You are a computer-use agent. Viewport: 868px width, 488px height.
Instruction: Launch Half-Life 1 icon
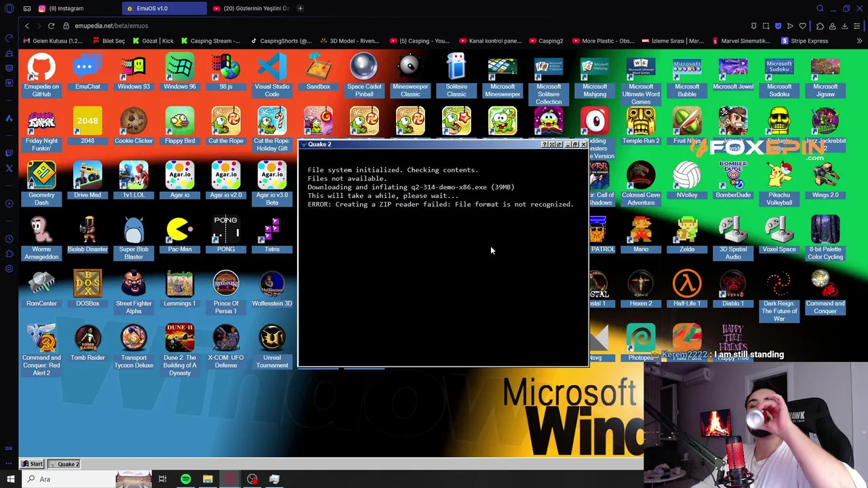(x=687, y=289)
